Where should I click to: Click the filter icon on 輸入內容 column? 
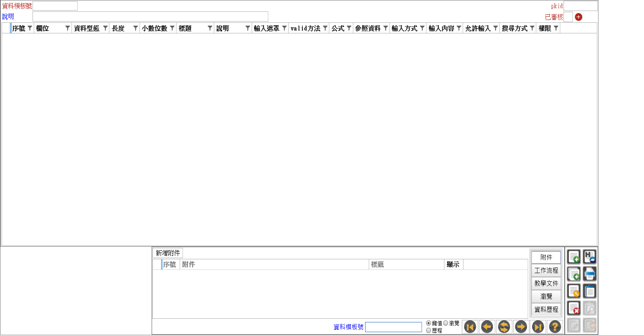[459, 28]
